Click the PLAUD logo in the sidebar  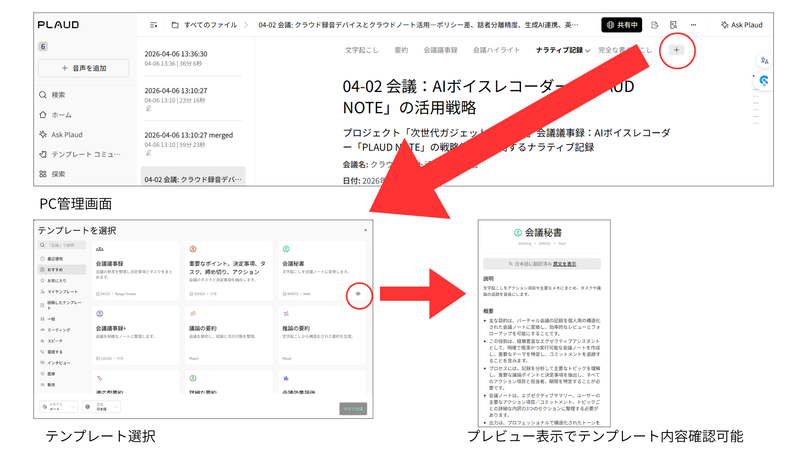point(58,24)
